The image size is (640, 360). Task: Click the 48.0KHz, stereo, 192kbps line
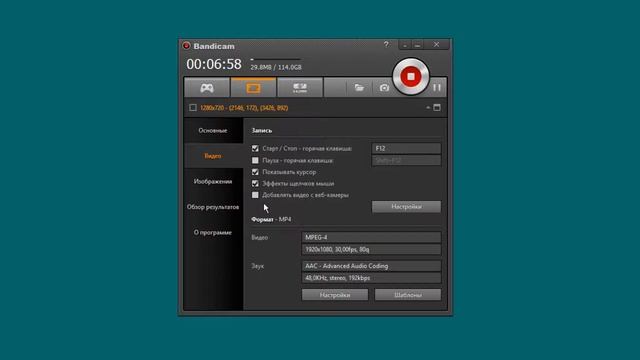[371, 278]
